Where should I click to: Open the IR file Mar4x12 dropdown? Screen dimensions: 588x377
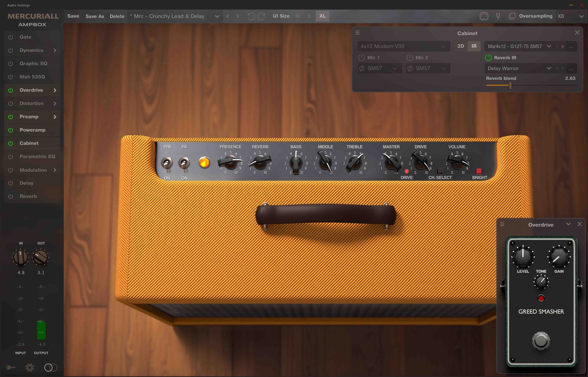(x=549, y=46)
